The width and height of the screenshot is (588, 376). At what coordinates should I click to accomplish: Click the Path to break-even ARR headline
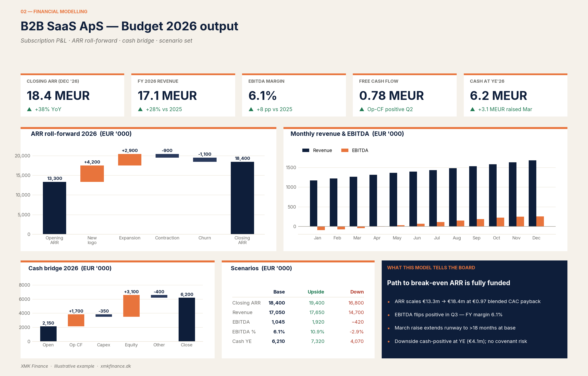(448, 283)
